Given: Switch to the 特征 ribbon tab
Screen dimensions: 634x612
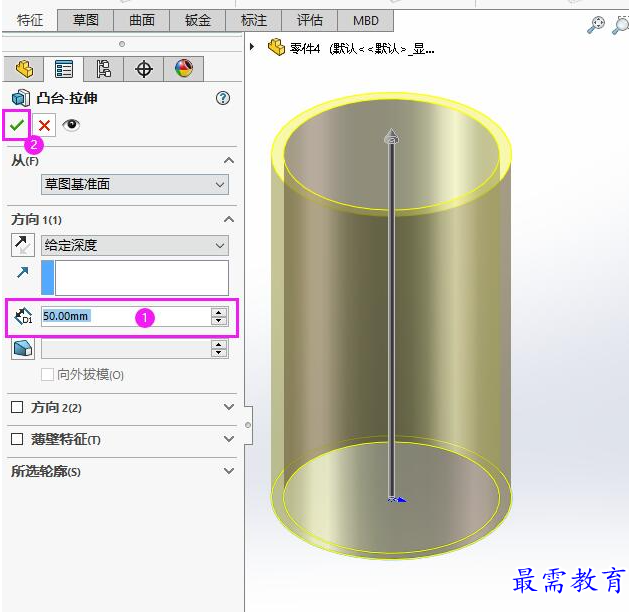Looking at the screenshot, I should click(30, 20).
